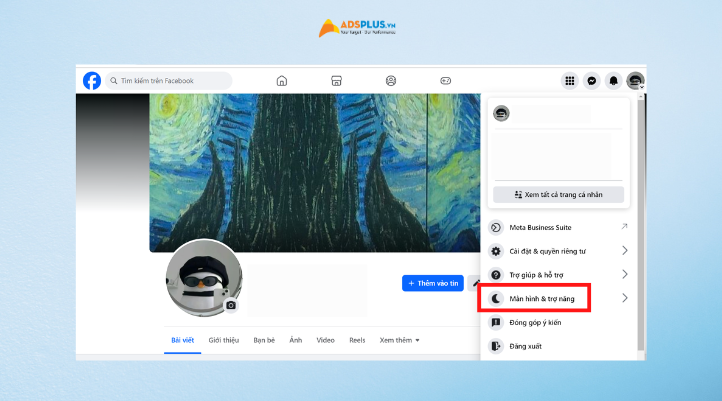Open Cài đặt & quyền riêng tư menu
This screenshot has height=401, width=722.
tap(558, 251)
